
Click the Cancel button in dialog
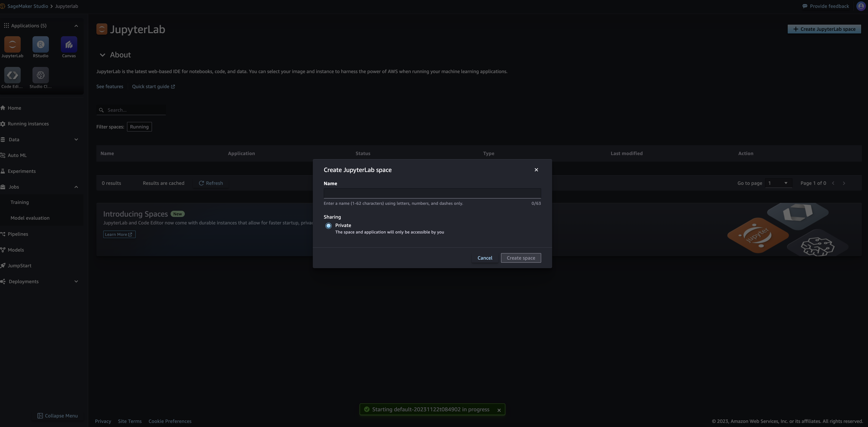tap(485, 258)
